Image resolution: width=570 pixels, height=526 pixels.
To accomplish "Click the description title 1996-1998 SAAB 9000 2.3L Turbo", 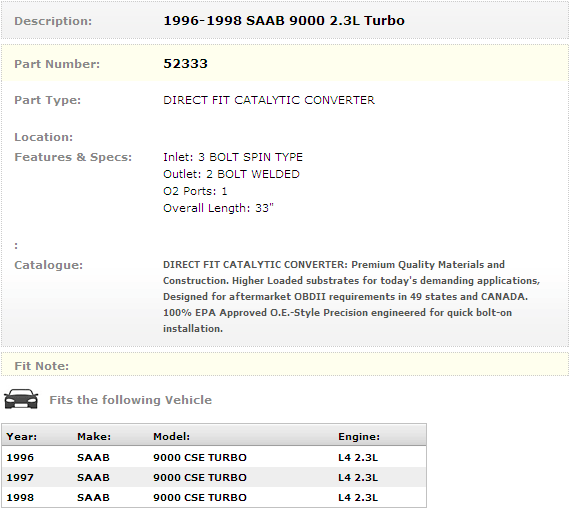I will (284, 21).
